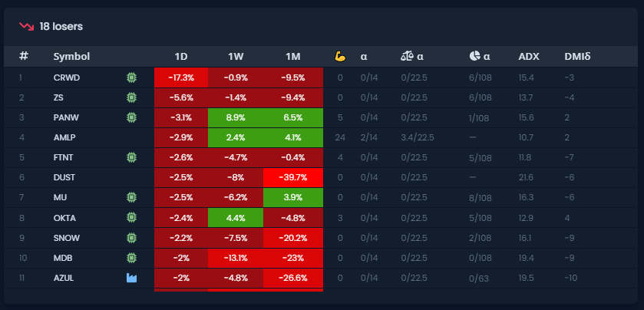The width and height of the screenshot is (644, 310).
Task: Click the 12.9 ADX value for OKTA
Action: 526,218
